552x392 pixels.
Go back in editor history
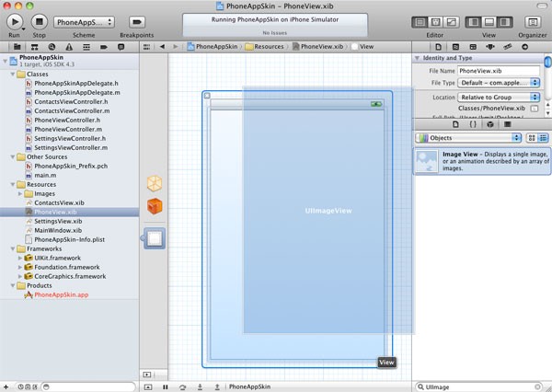coord(162,47)
